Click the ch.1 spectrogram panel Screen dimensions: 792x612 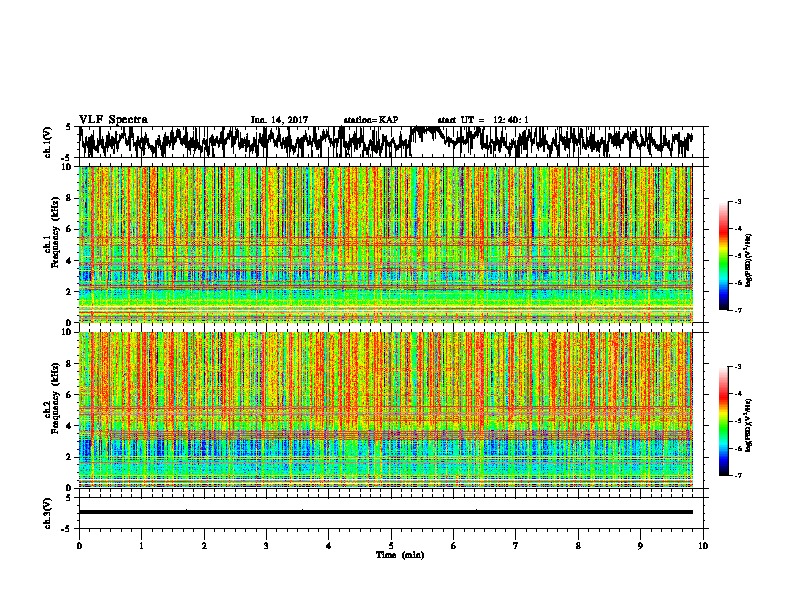click(386, 244)
